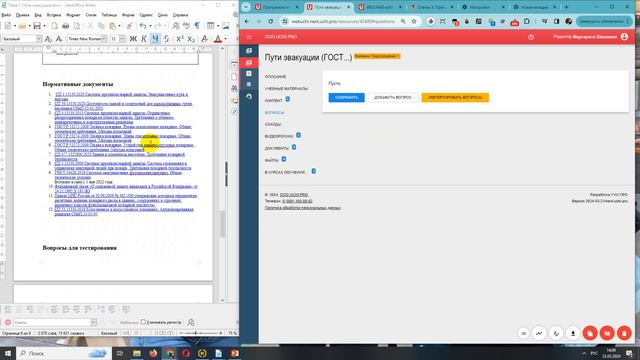Close the Find toolbar with red X
The width and height of the screenshot is (640, 360).
[8, 322]
